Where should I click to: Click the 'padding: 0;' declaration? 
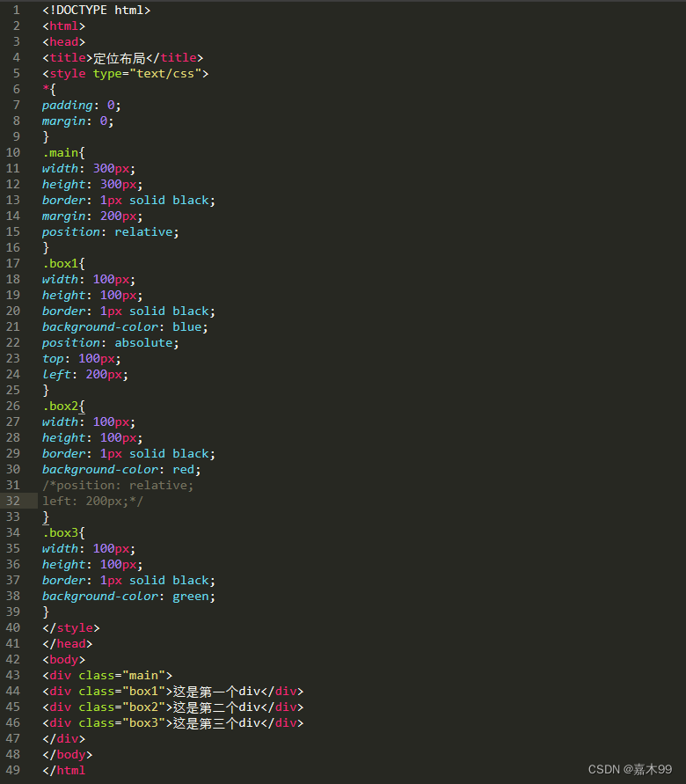pos(82,106)
